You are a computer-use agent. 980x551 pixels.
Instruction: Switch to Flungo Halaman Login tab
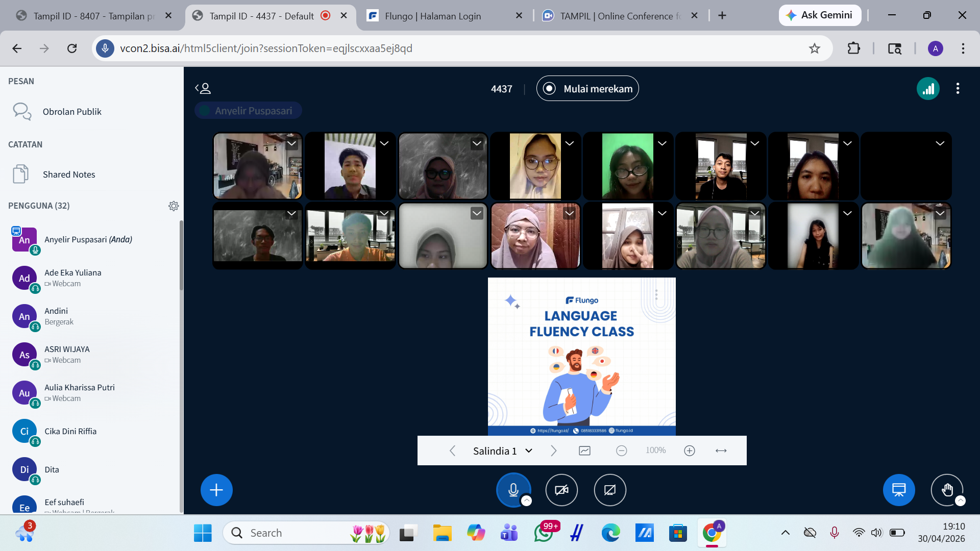pos(444,16)
